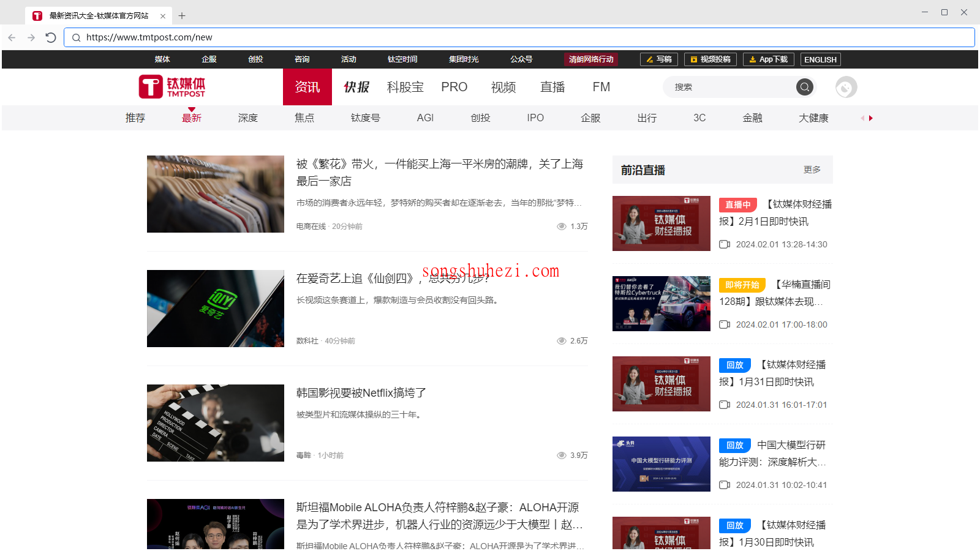980x551 pixels.
Task: Open a new browser tab
Action: click(182, 16)
